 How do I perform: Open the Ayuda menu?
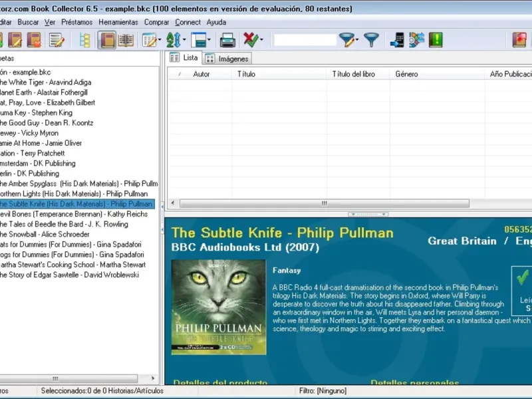point(216,23)
